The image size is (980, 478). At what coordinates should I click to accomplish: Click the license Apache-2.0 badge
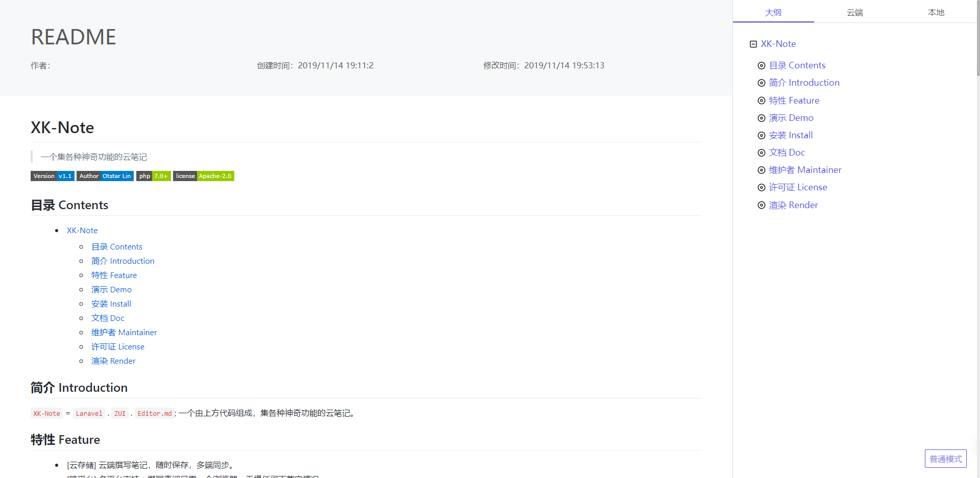point(204,176)
